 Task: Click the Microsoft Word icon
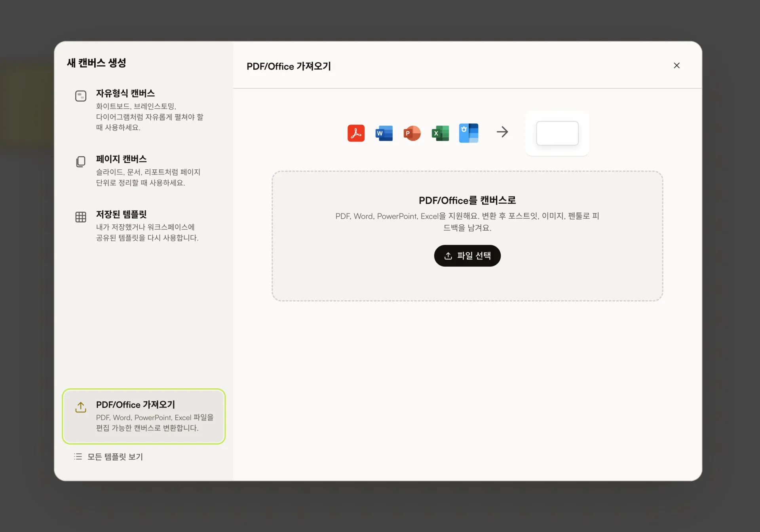(x=384, y=133)
